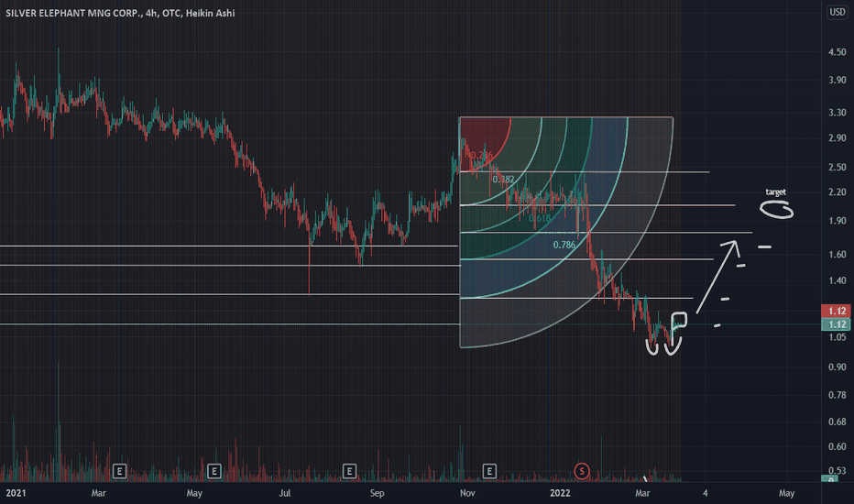854x504 pixels.
Task: Click the 1.90 price axis label
Action: [x=838, y=221]
